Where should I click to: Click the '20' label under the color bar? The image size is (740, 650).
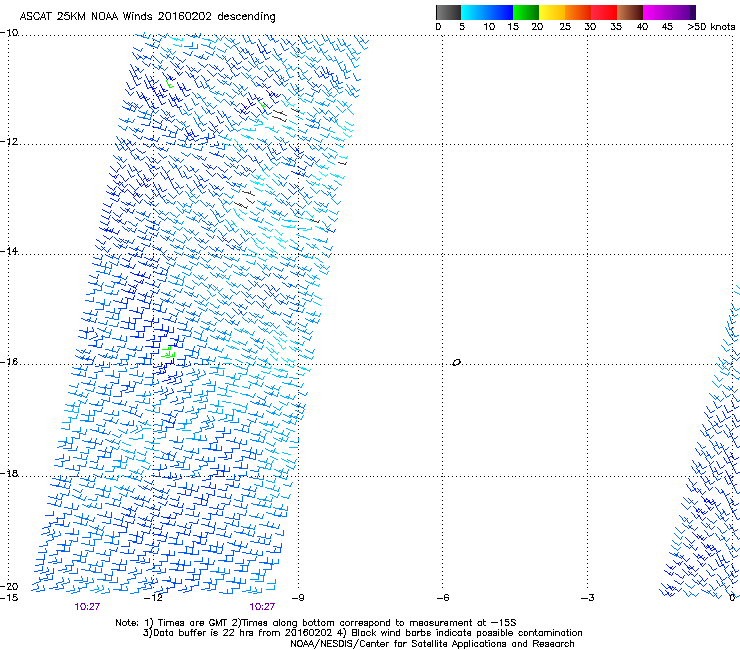(x=537, y=27)
